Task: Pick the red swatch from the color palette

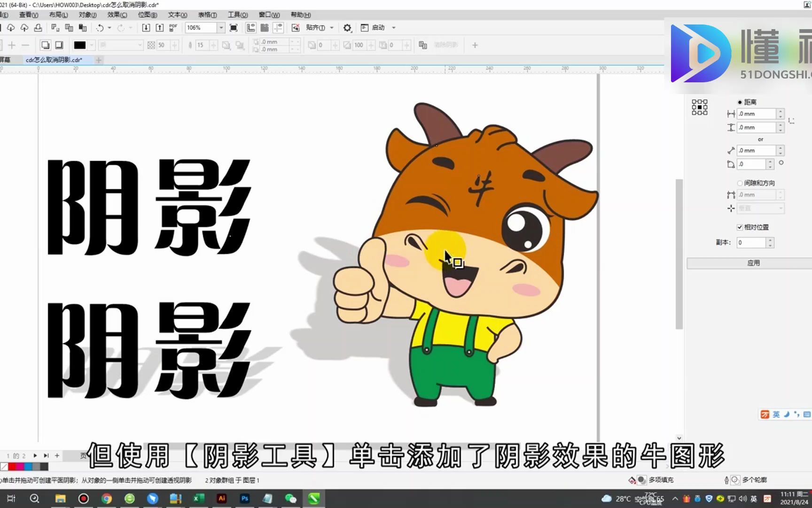Action: (x=13, y=467)
